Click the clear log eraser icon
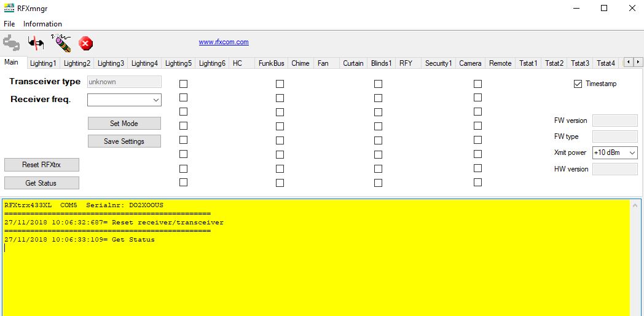644x316 pixels. coord(61,42)
